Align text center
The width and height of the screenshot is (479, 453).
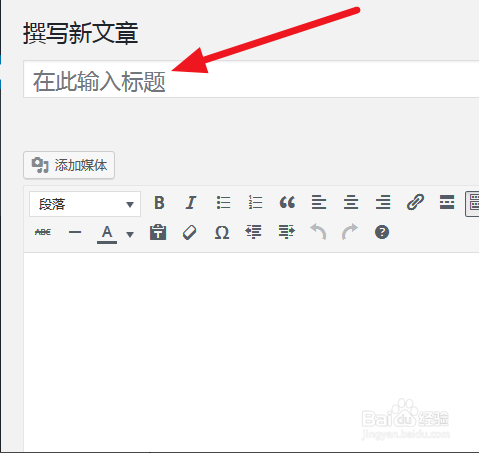coord(351,203)
